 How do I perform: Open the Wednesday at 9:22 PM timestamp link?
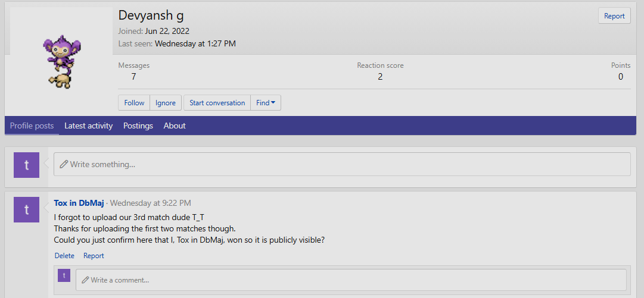(x=151, y=203)
